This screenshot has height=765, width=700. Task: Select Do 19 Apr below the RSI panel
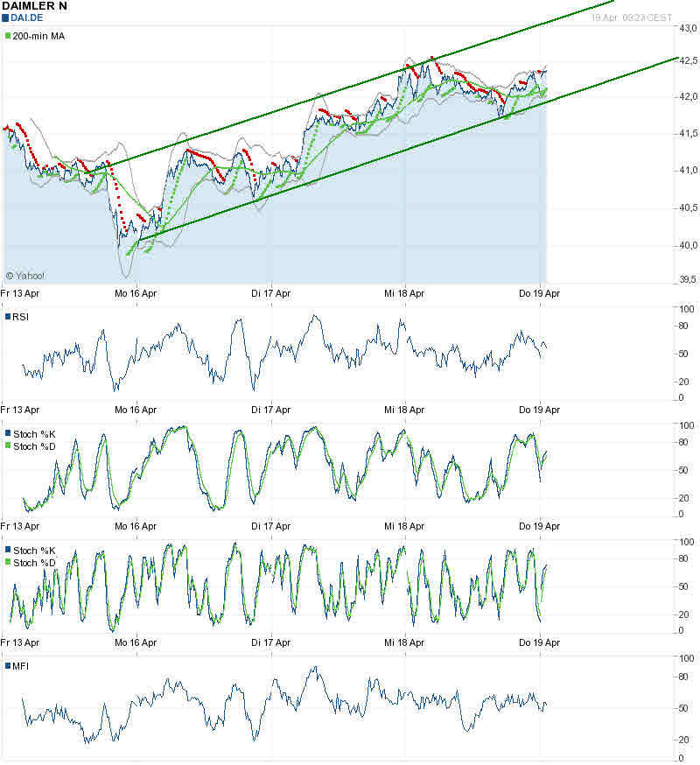(540, 410)
